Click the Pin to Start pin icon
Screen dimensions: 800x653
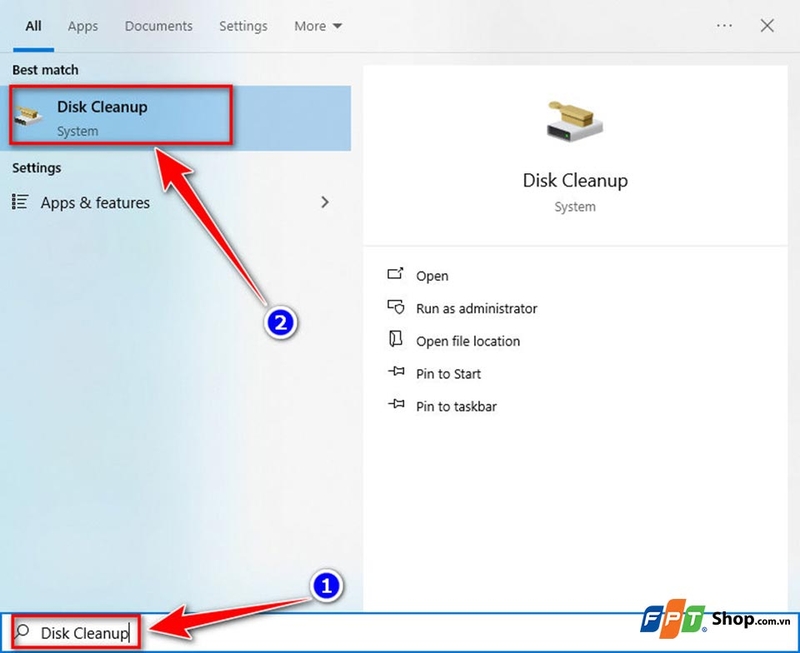[396, 371]
